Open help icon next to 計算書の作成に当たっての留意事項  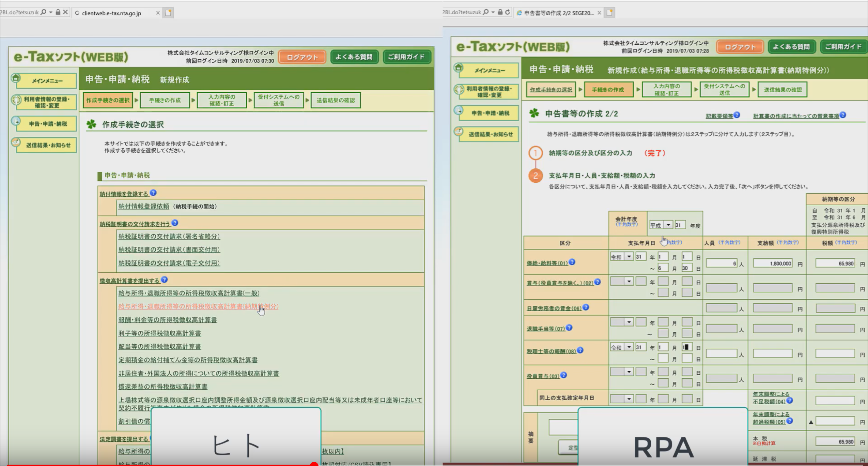pyautogui.click(x=843, y=115)
